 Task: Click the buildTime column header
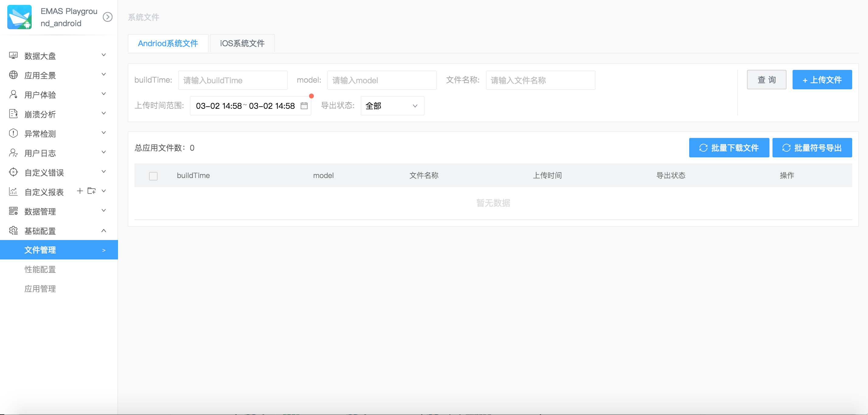193,175
